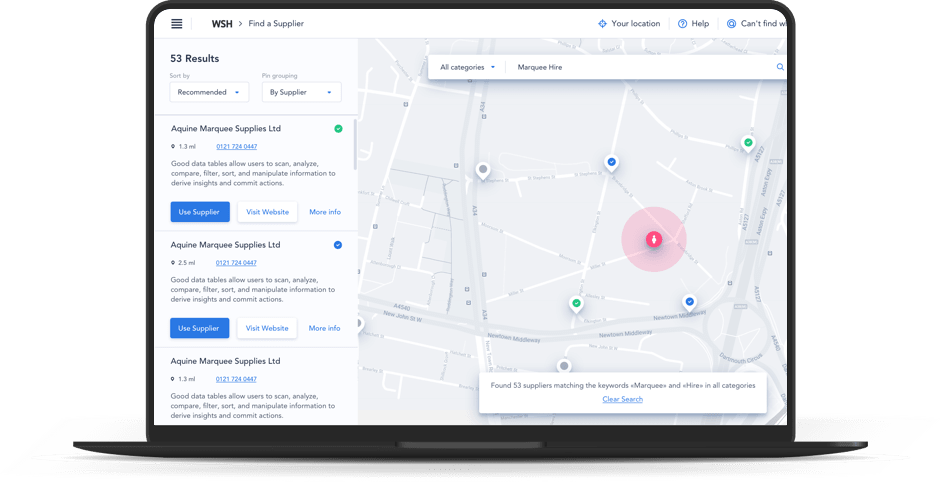Image resolution: width=941 pixels, height=482 pixels.
Task: Click the green check pin at top right
Action: click(747, 143)
